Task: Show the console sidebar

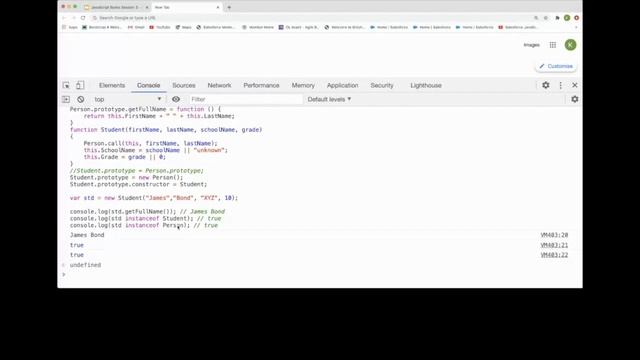Action: (66, 99)
